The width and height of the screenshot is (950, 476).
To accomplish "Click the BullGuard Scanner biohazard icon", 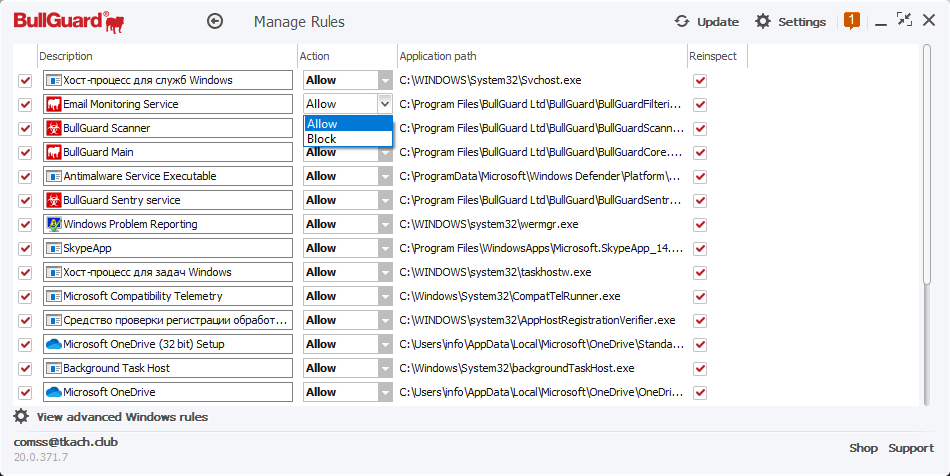I will tap(54, 128).
